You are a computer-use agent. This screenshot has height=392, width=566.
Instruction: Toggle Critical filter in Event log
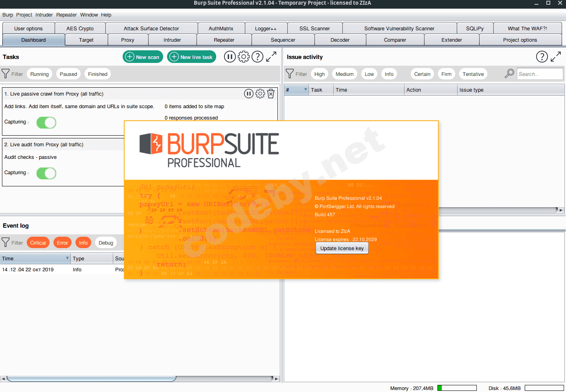tap(38, 243)
